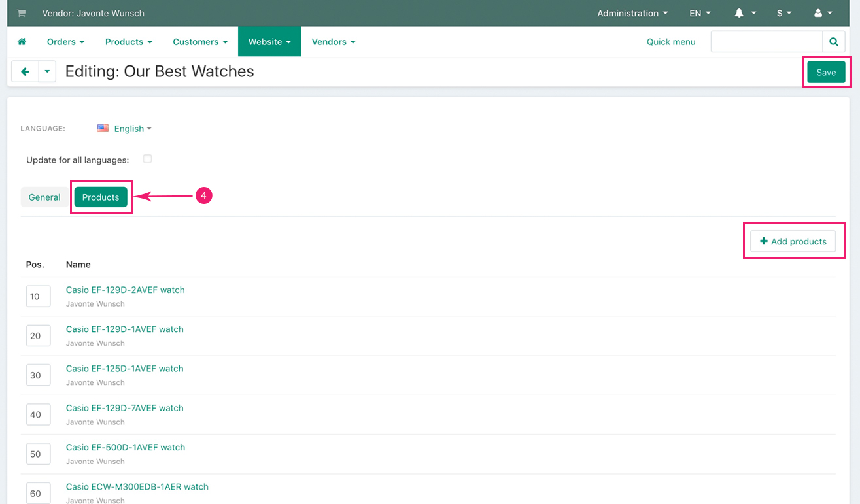Click the search magnifier icon
Viewport: 860px width, 504px height.
[833, 42]
